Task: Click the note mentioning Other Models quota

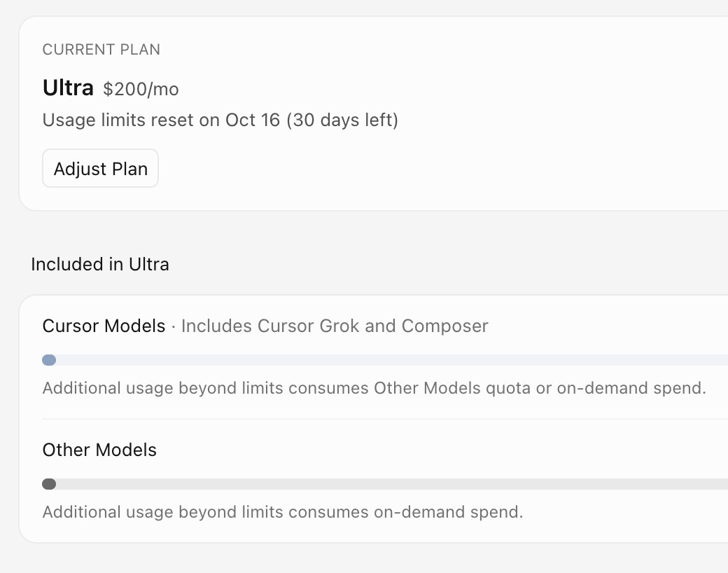Action: [x=374, y=388]
